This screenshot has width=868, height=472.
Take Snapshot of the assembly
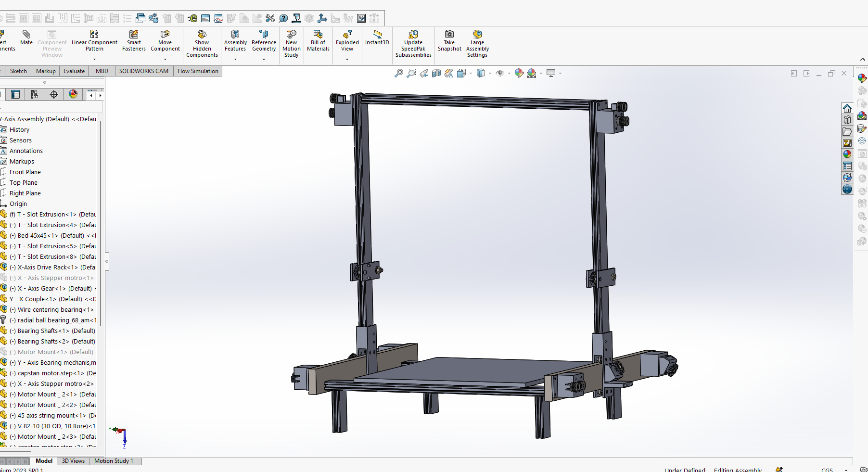tap(449, 40)
